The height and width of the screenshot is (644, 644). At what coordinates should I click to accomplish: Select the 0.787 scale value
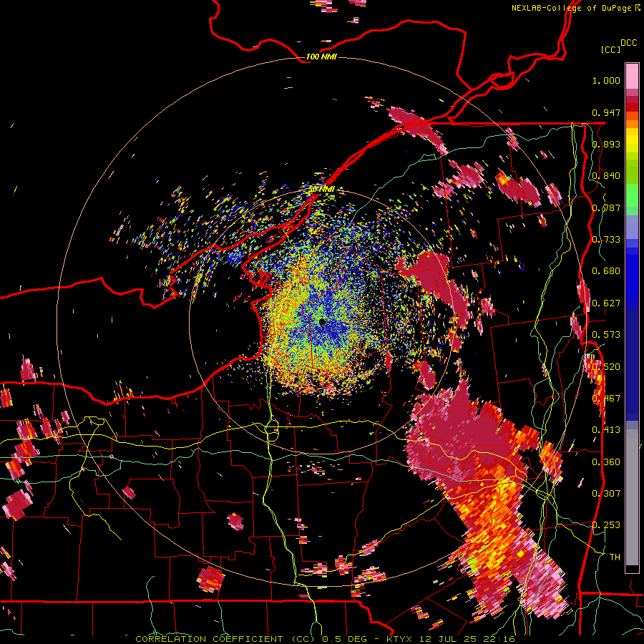[x=606, y=208]
